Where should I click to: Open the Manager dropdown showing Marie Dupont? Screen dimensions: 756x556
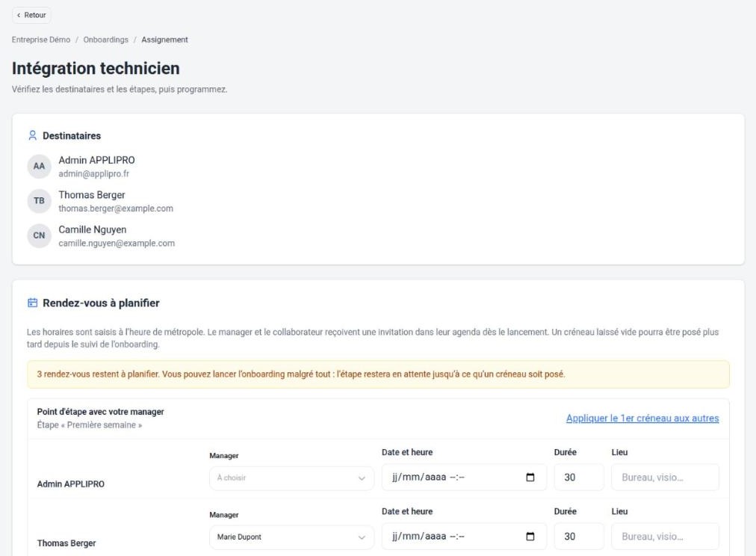click(291, 537)
